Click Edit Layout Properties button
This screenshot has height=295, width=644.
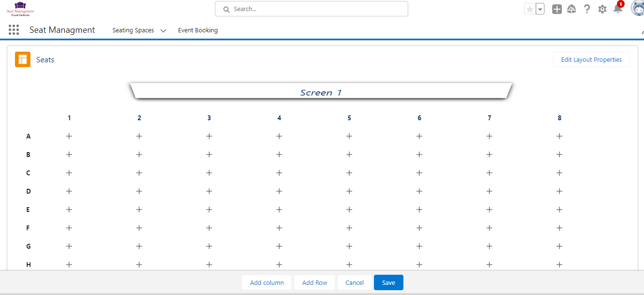[x=591, y=60]
